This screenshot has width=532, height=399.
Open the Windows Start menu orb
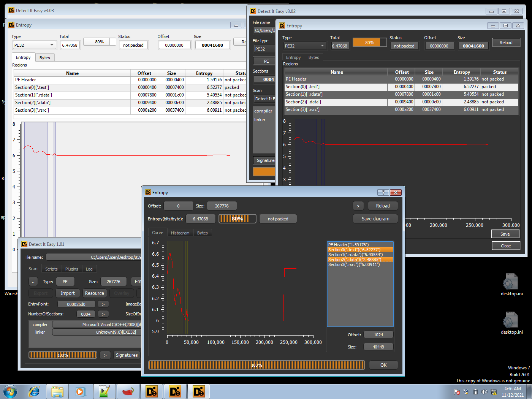tap(9, 391)
